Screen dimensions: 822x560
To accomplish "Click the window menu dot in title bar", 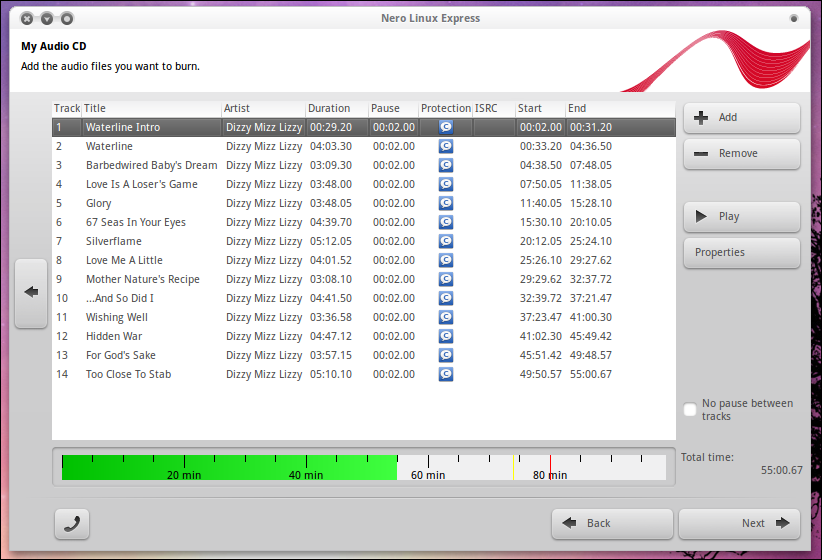I will click(x=794, y=18).
